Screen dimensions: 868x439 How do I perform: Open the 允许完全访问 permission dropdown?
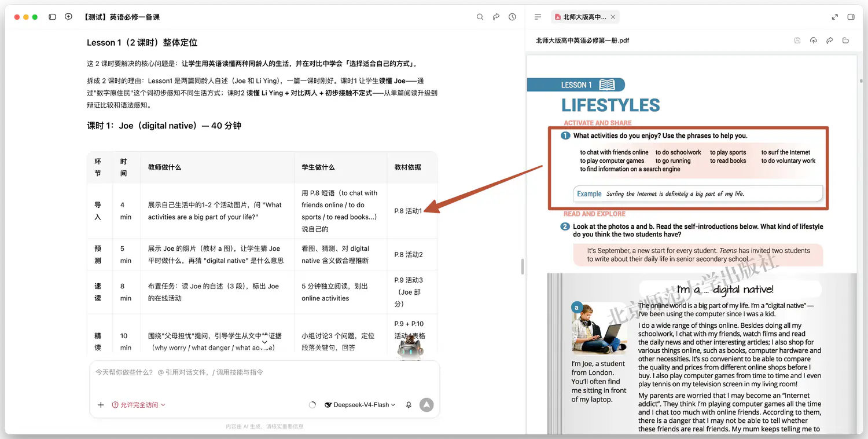point(138,405)
